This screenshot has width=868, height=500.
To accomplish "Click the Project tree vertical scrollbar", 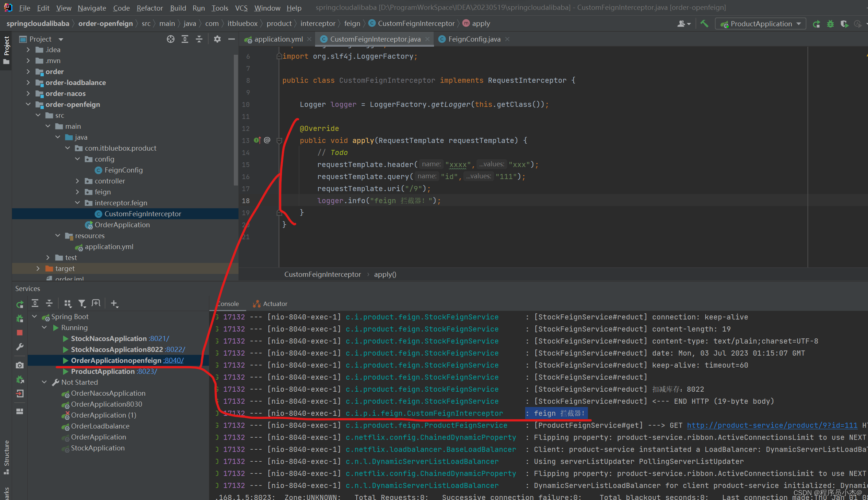I will click(236, 120).
